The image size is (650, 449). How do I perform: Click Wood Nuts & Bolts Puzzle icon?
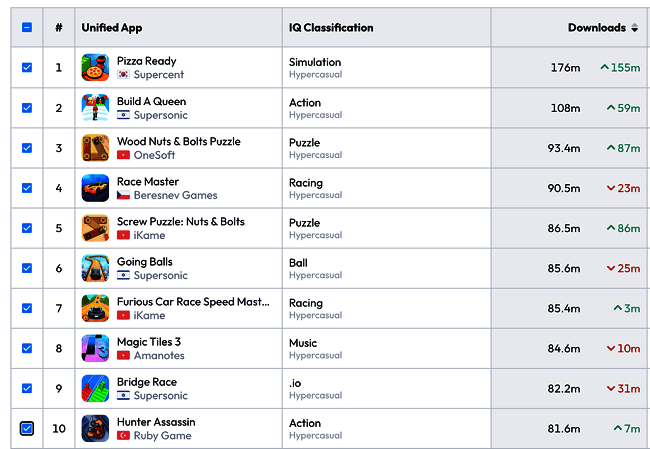pos(96,148)
